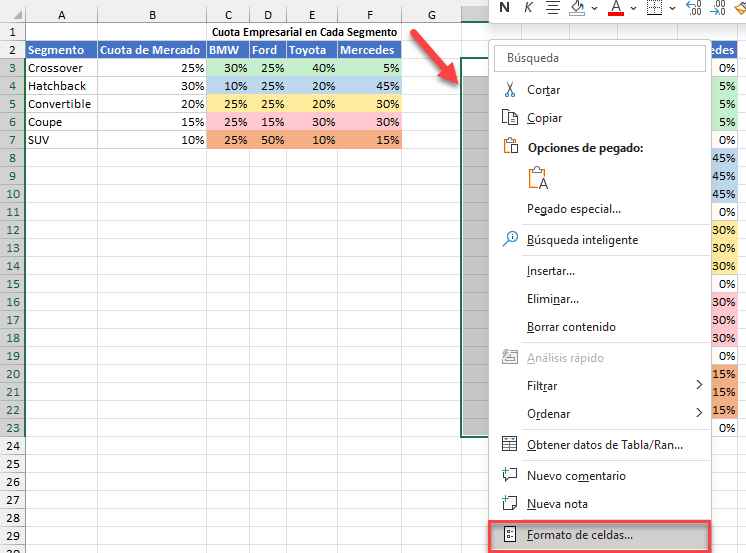Click the Cuota de Mercado header
This screenshot has height=553, width=746.
pyautogui.click(x=152, y=50)
